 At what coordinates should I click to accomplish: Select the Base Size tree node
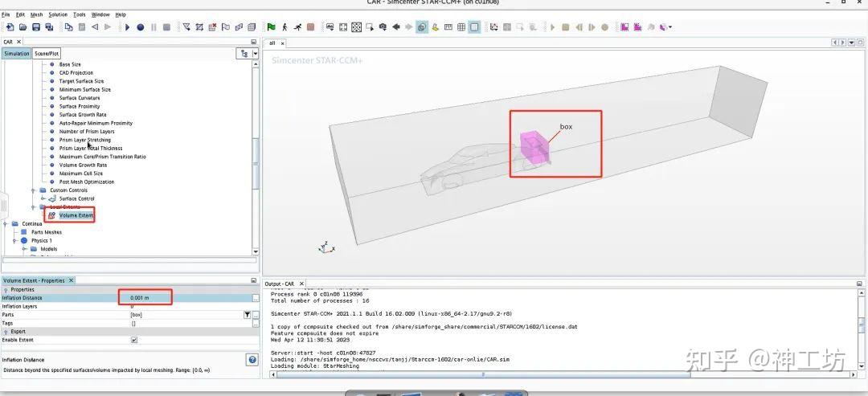click(x=70, y=65)
